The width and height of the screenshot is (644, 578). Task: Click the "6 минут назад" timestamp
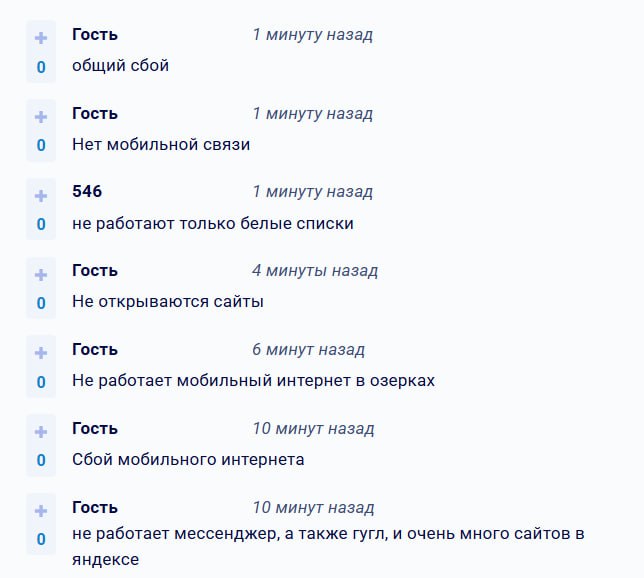pyautogui.click(x=308, y=349)
